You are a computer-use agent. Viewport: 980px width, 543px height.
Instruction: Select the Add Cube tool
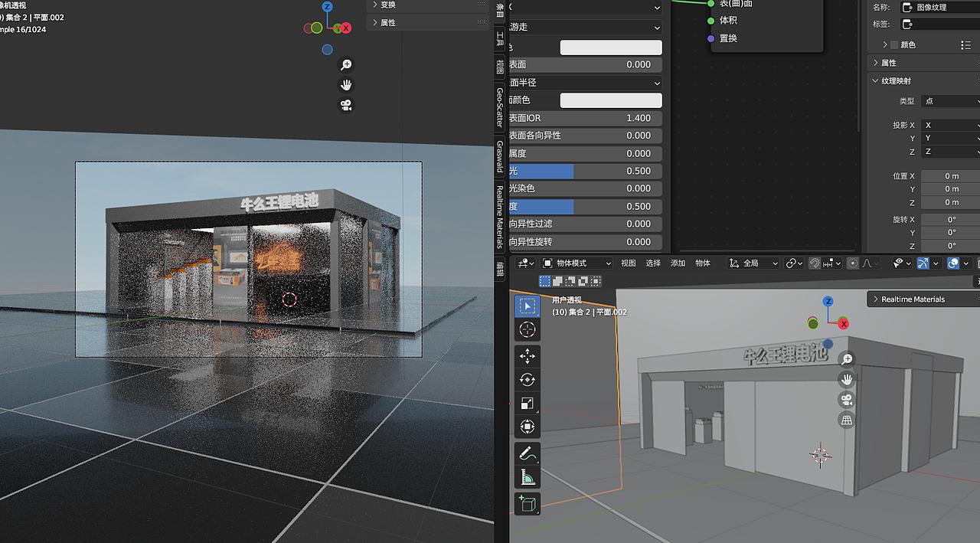[528, 504]
